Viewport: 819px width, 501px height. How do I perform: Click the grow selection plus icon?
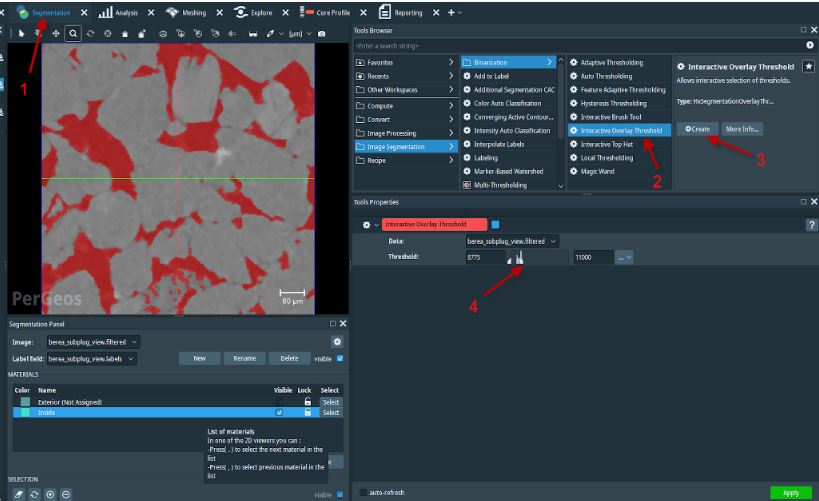point(50,494)
